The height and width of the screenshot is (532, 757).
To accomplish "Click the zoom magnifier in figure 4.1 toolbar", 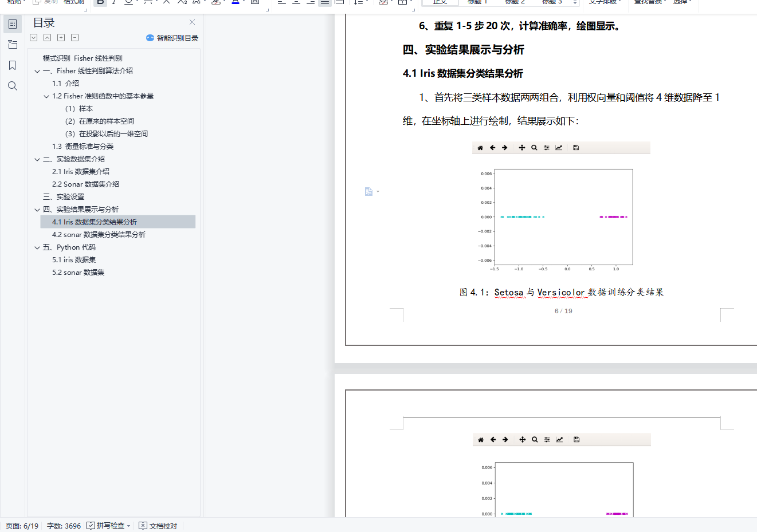I will coord(534,148).
